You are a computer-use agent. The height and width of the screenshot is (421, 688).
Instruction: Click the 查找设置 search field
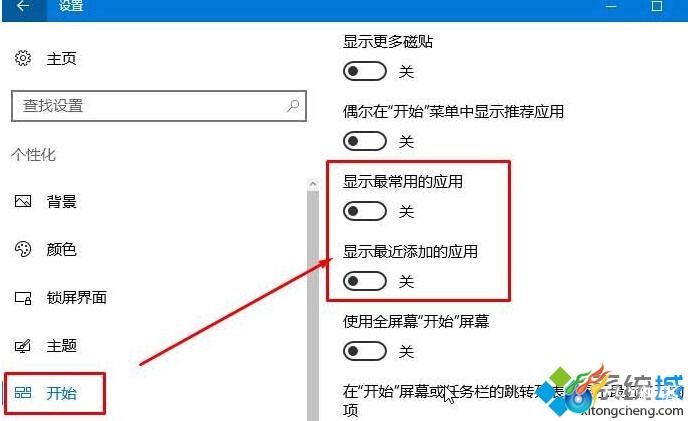(159, 106)
